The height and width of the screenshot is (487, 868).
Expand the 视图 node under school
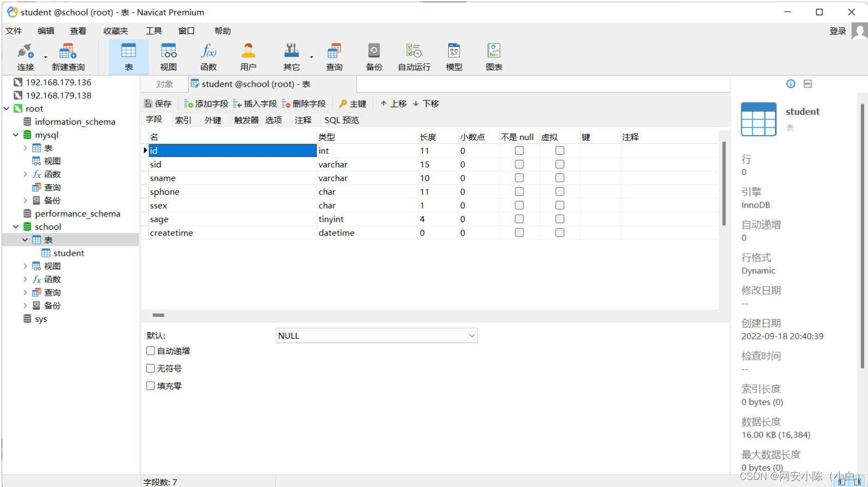[x=25, y=266]
